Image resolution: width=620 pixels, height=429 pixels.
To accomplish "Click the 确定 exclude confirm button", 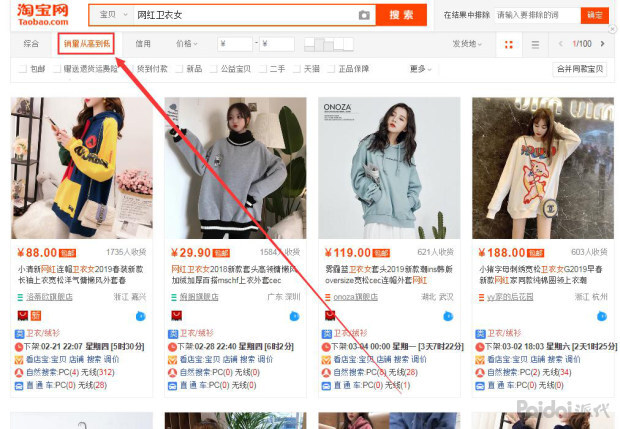I will tap(594, 15).
